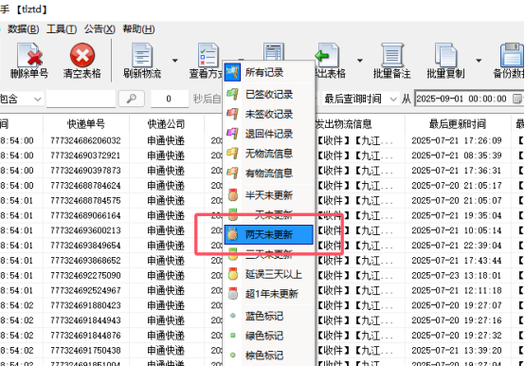
Task: Click the gold medal beside 延误三天以上
Action: [233, 274]
